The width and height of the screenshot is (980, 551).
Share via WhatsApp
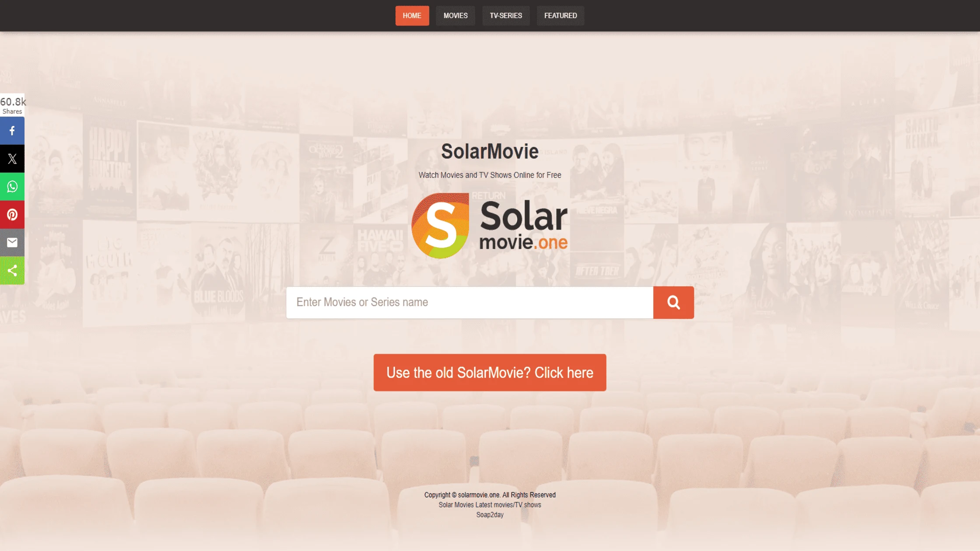pos(12,186)
